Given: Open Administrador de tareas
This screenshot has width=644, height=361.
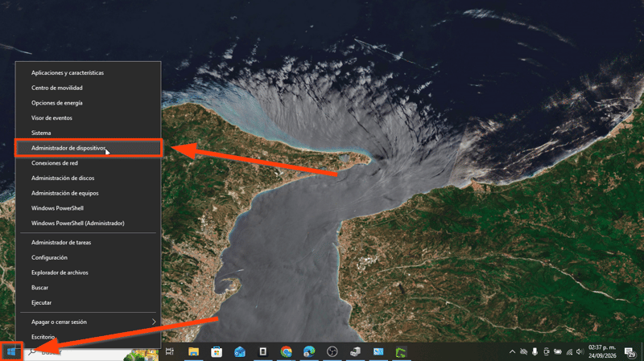Looking at the screenshot, I should [88, 243].
